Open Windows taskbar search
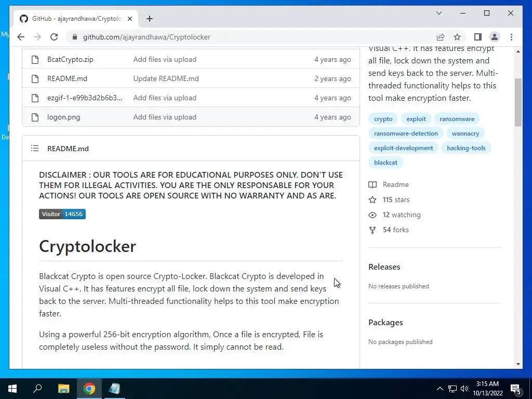 pos(37,389)
